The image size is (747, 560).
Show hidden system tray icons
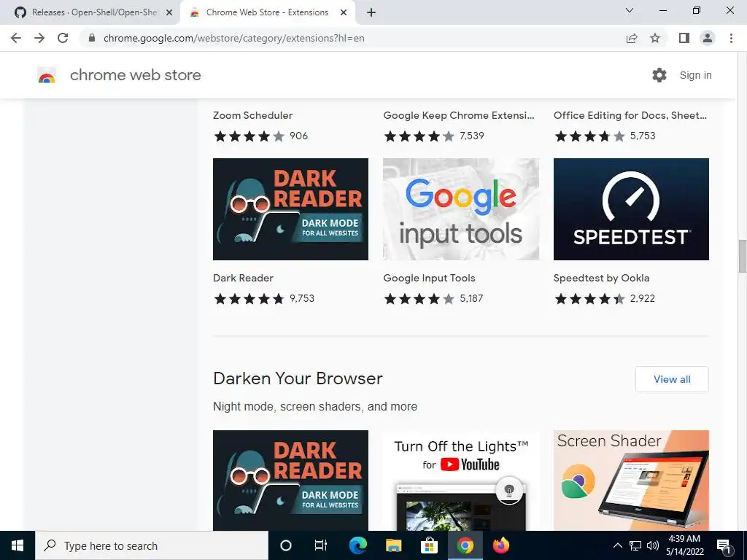coord(617,545)
